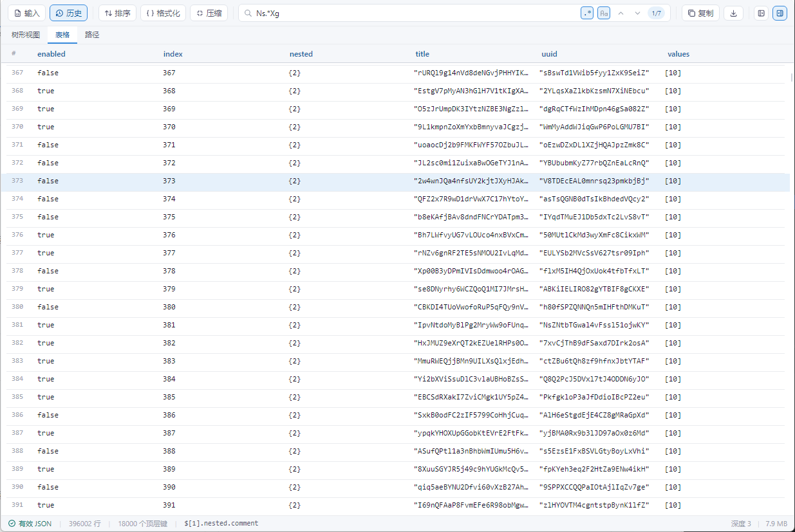Toggle regex search mode (.*)
This screenshot has height=532, width=795.
[x=587, y=13]
